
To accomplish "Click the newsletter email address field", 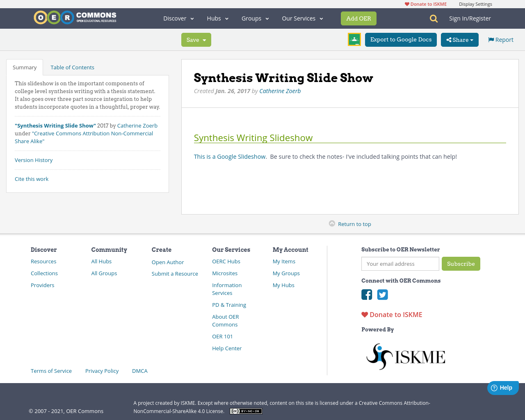I will [400, 264].
